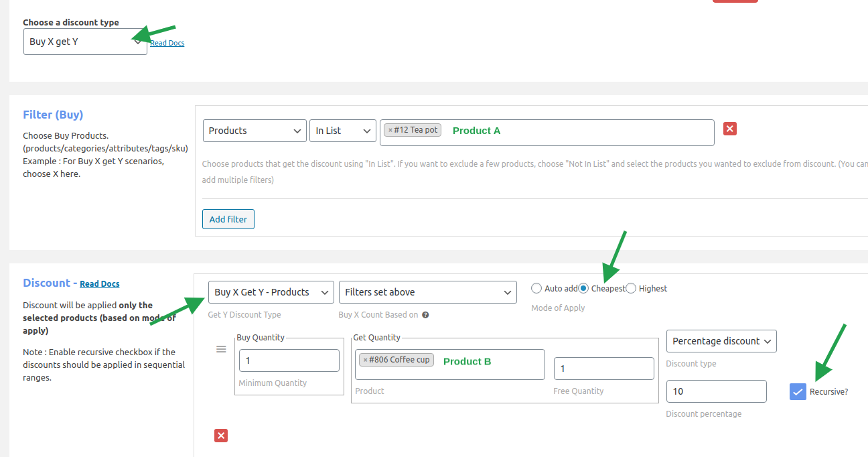868x457 pixels.
Task: Choose the Highest radio option
Action: click(631, 288)
